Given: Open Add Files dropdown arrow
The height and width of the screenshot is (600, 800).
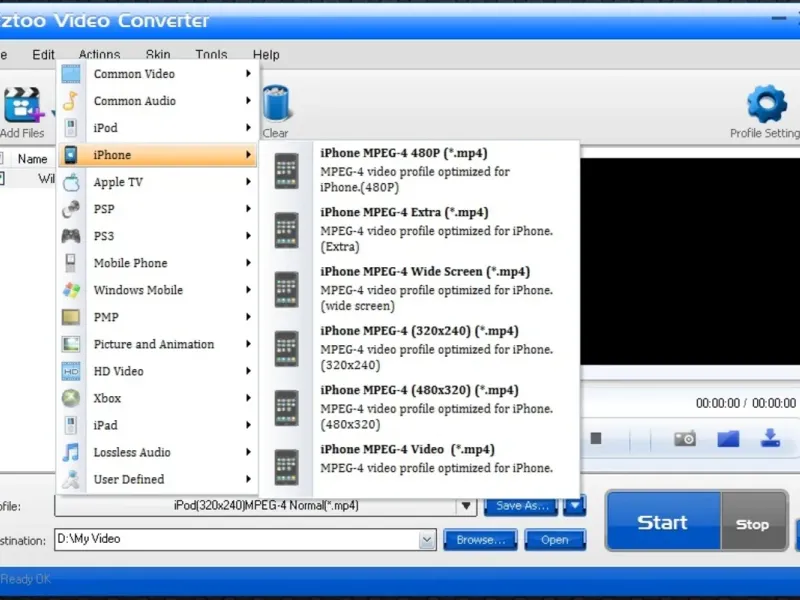Looking at the screenshot, I should (x=53, y=112).
